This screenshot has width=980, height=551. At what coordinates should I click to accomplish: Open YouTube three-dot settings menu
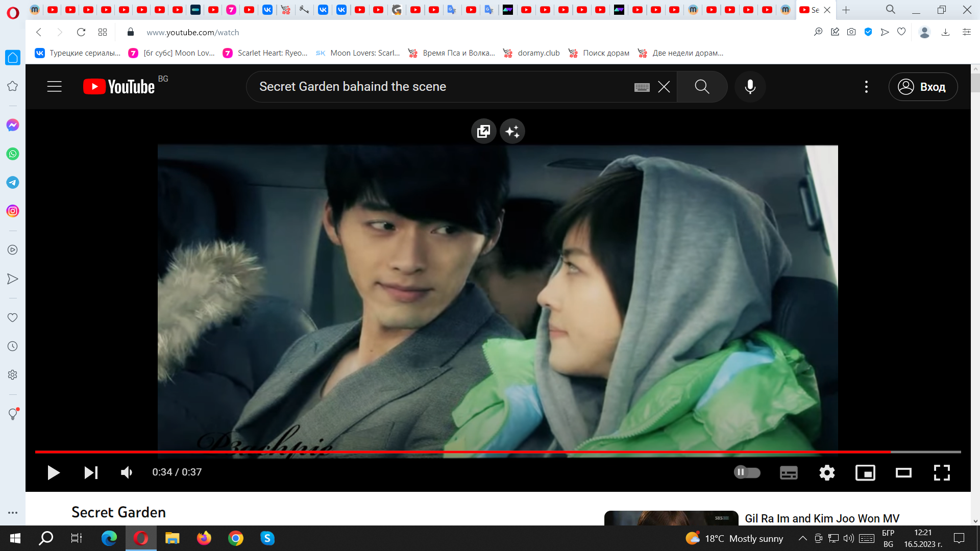tap(866, 87)
